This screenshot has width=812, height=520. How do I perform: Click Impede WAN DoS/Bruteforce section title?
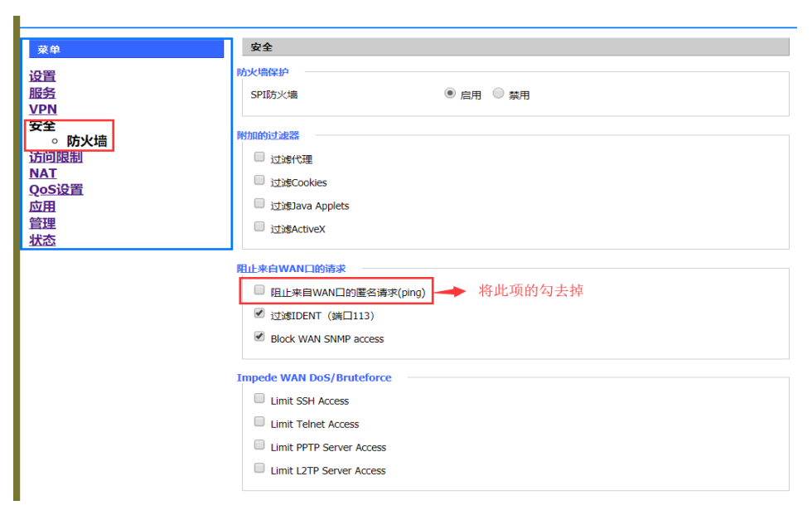point(314,377)
